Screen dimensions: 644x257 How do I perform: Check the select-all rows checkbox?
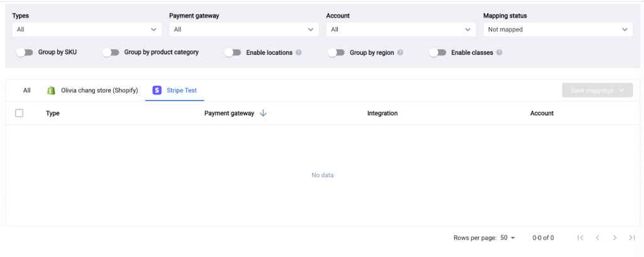point(19,113)
